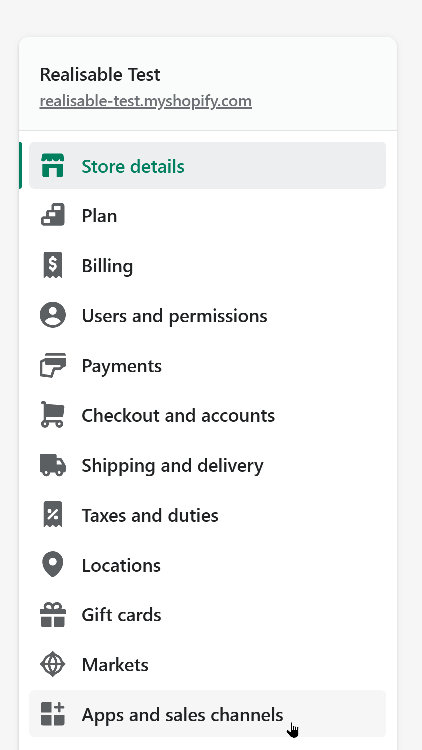The image size is (422, 750).
Task: Click the Apps and sales channels grid icon
Action: [53, 714]
